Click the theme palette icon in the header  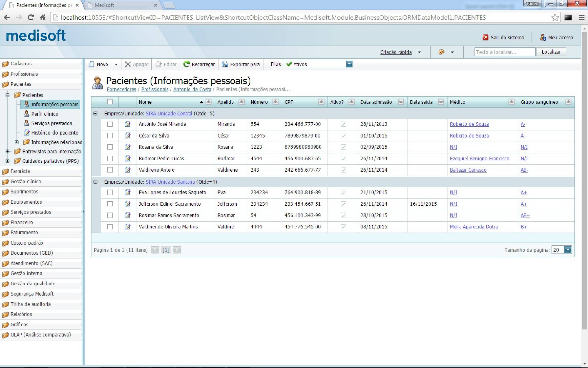pyautogui.click(x=441, y=52)
